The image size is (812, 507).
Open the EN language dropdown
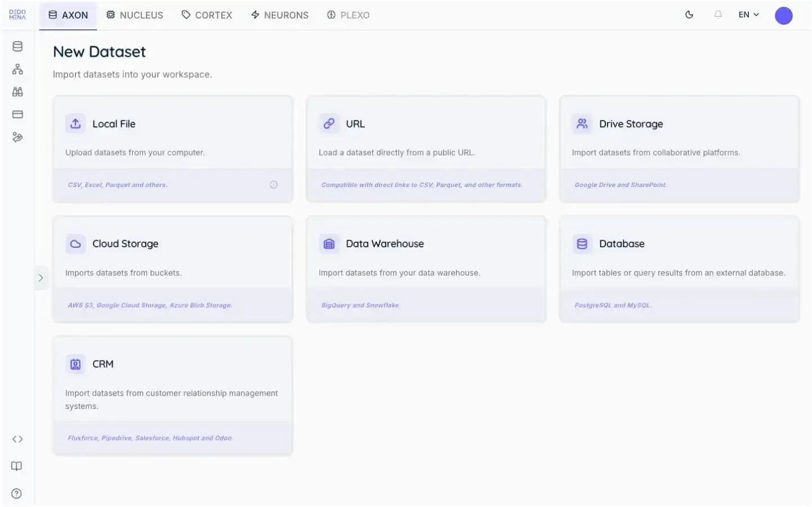748,15
